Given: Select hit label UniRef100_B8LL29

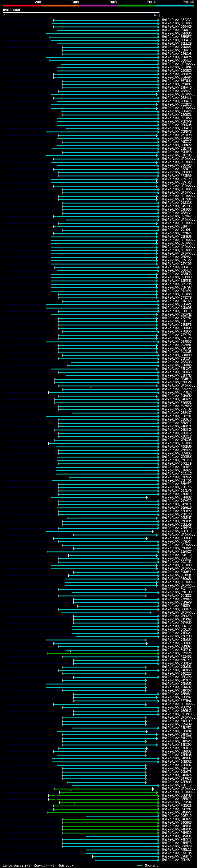Looking at the screenshot, I should click(x=177, y=43).
